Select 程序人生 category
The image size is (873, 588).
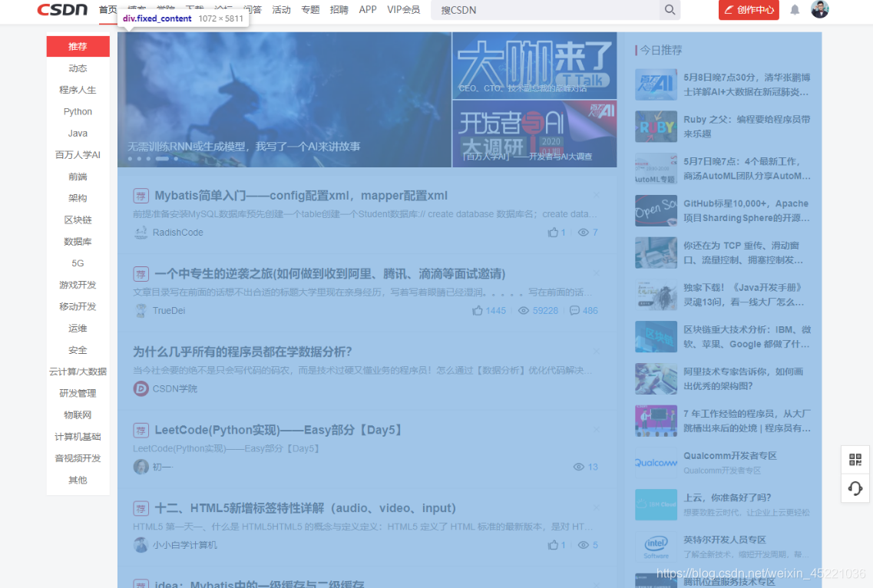78,90
